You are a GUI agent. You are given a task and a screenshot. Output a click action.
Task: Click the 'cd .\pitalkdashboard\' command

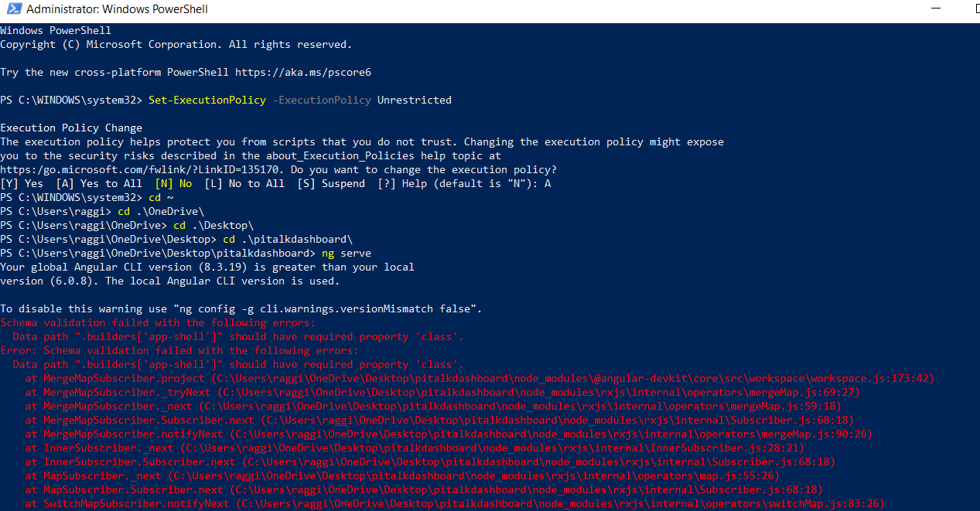point(288,239)
